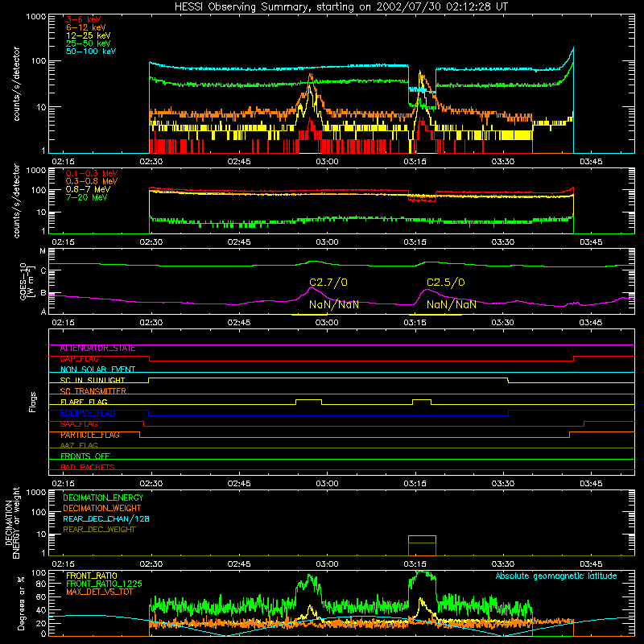644x644 pixels.
Task: Click the MAX_DET_VS_TOT legend entry
Action: tap(100, 592)
